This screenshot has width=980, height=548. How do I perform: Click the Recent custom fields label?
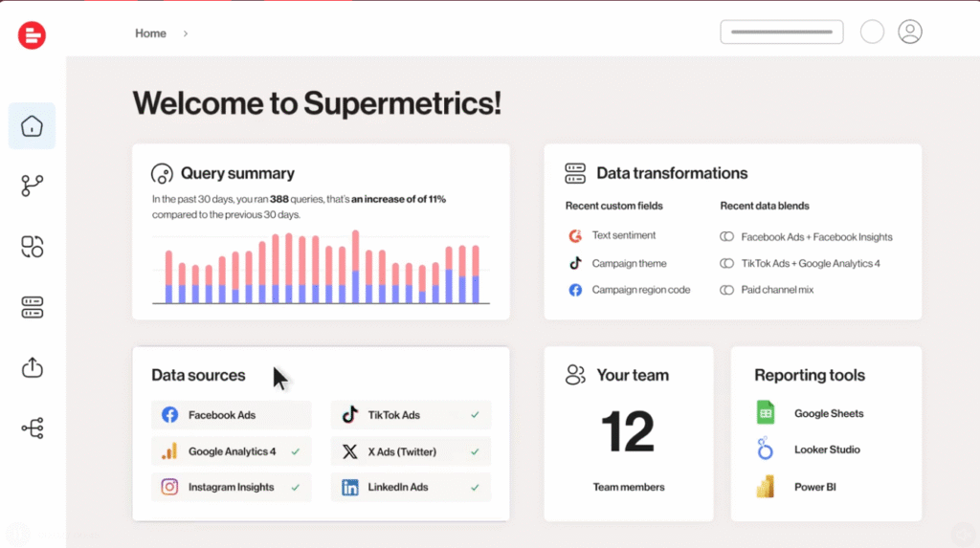point(613,207)
